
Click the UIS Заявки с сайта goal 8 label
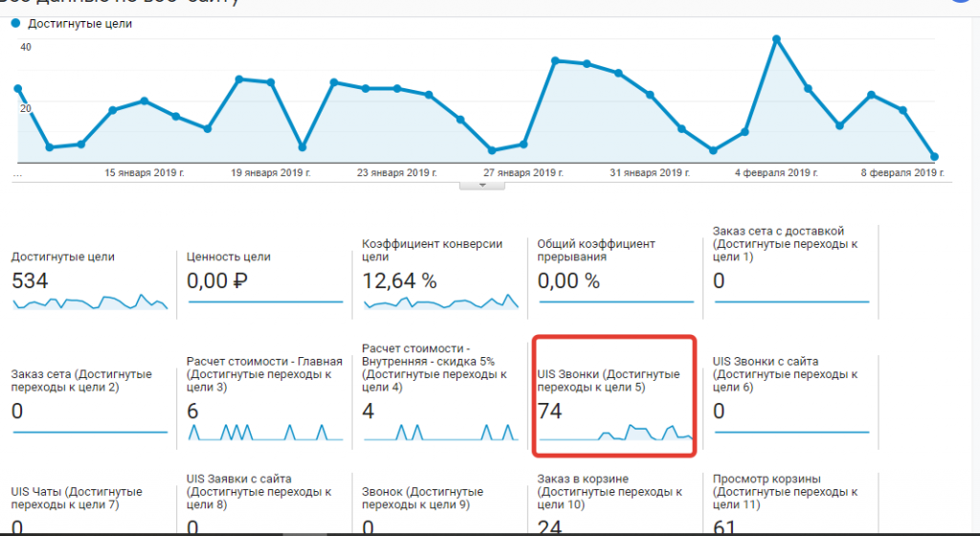[x=258, y=492]
